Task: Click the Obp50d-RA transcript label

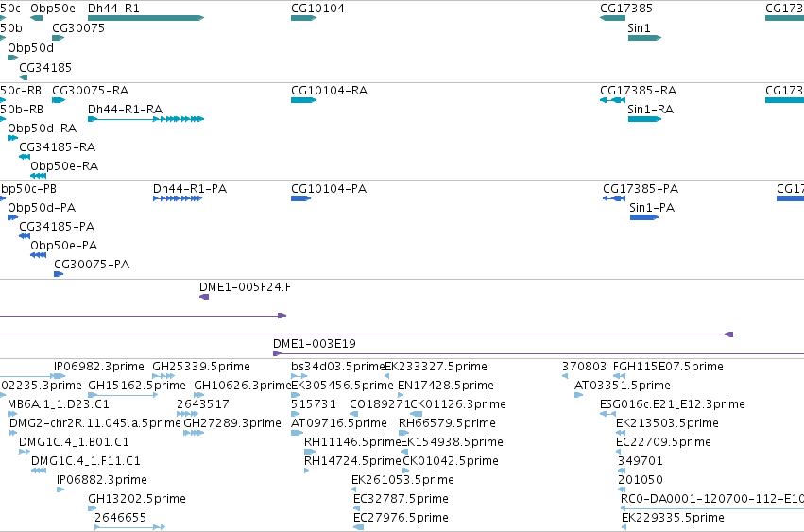Action: [43, 129]
